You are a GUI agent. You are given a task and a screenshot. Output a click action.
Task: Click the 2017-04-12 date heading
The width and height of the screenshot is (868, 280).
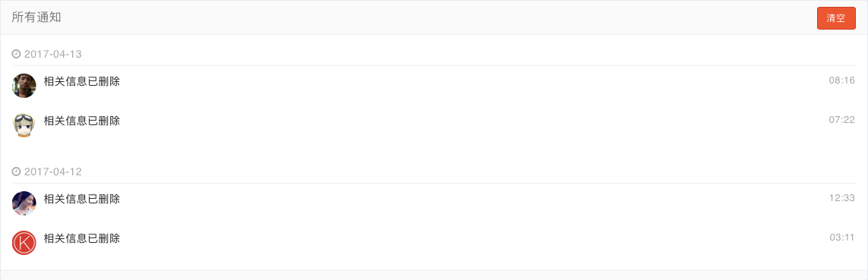click(53, 171)
